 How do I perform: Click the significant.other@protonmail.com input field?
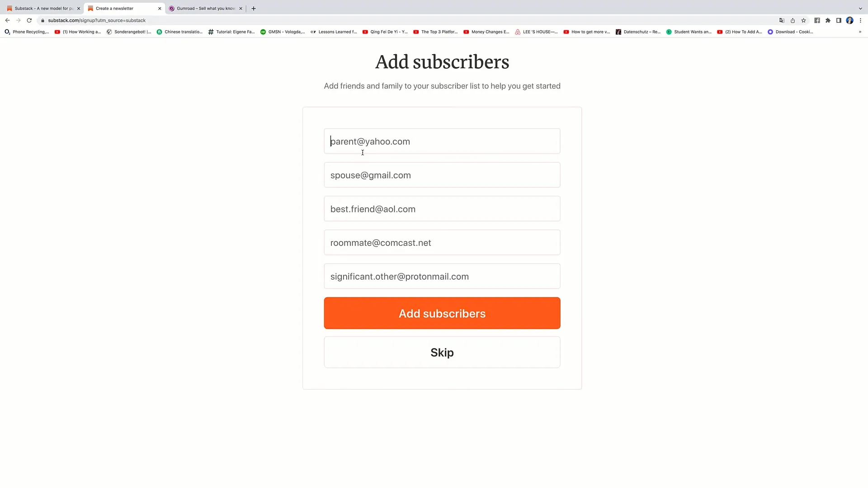coord(442,277)
